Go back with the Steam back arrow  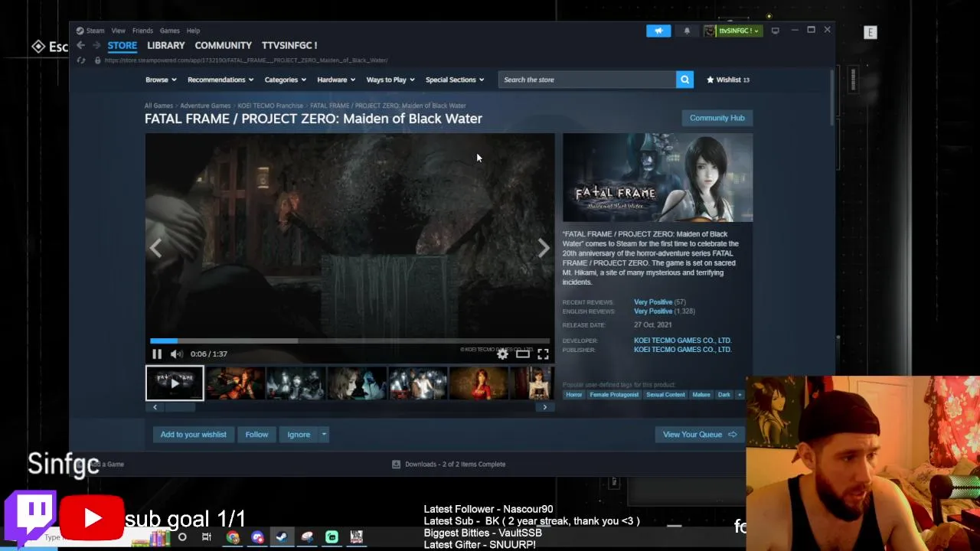pos(80,46)
